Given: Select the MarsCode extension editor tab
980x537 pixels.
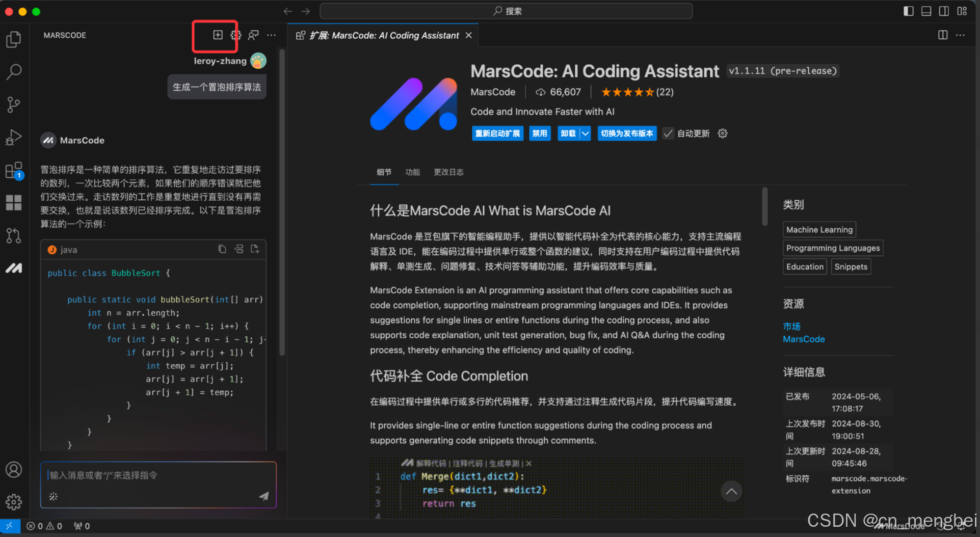Looking at the screenshot, I should coord(384,35).
